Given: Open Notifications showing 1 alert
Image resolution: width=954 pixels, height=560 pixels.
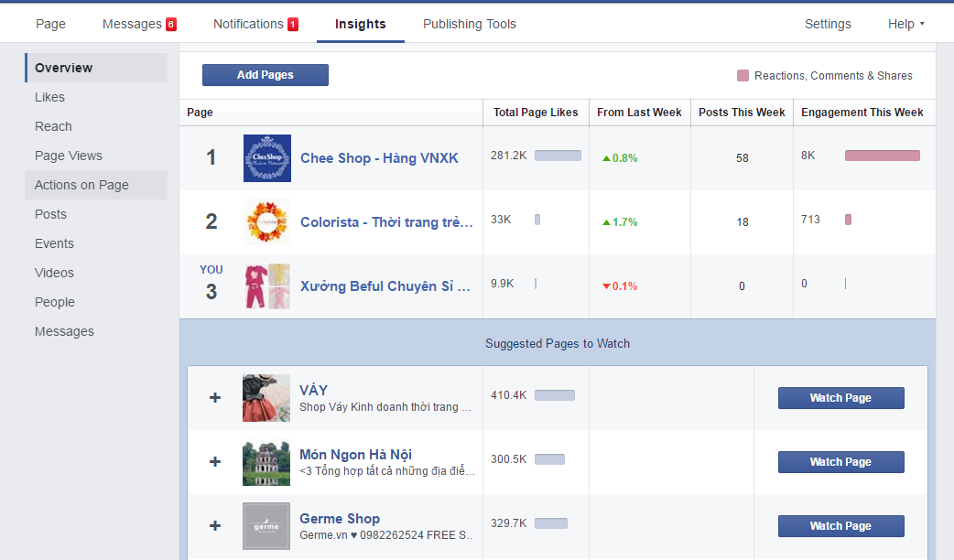Looking at the screenshot, I should [x=255, y=23].
